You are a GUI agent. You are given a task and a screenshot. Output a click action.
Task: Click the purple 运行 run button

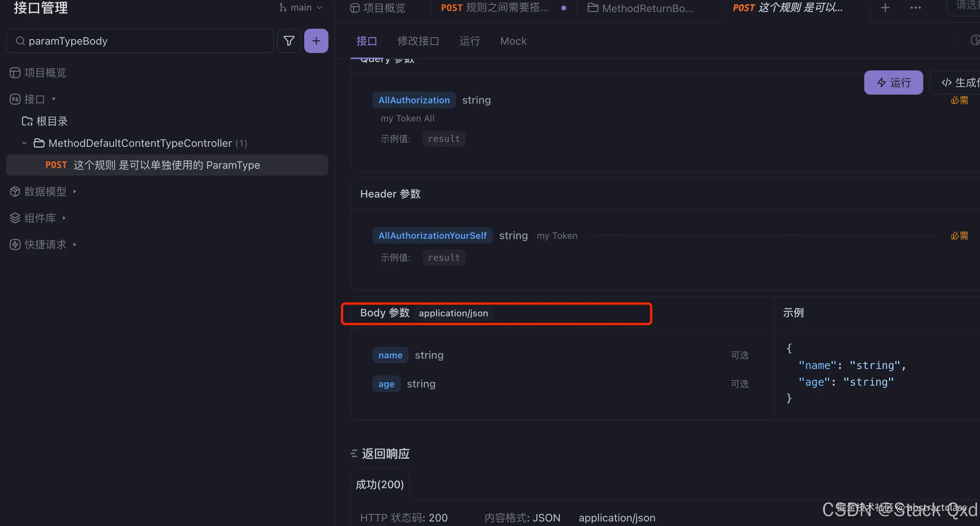pos(893,82)
